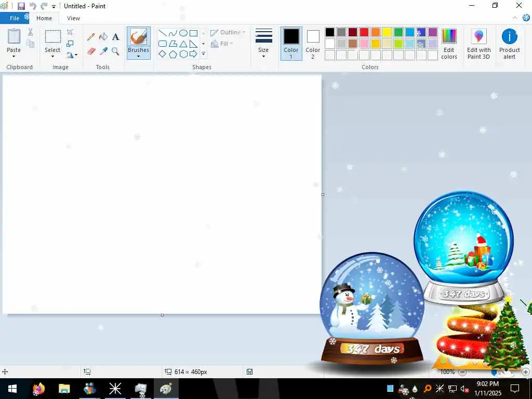This screenshot has height=399, width=532.
Task: Click Edit colors button
Action: click(x=449, y=44)
